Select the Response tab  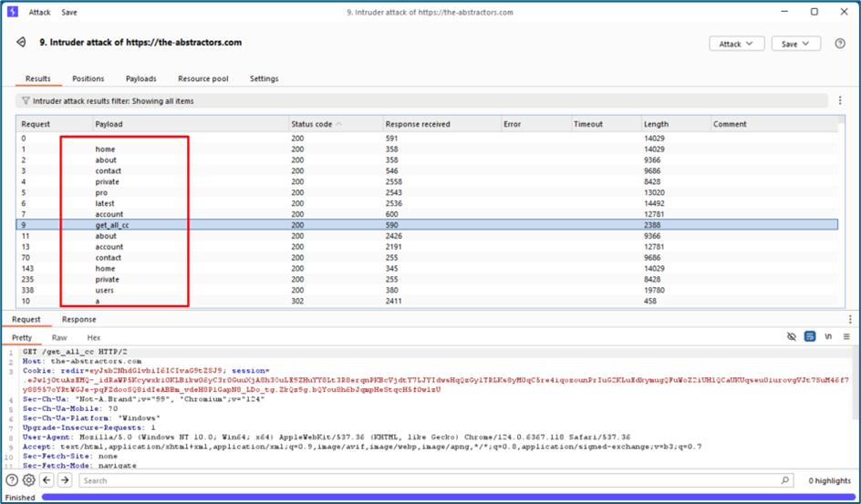[x=79, y=319]
